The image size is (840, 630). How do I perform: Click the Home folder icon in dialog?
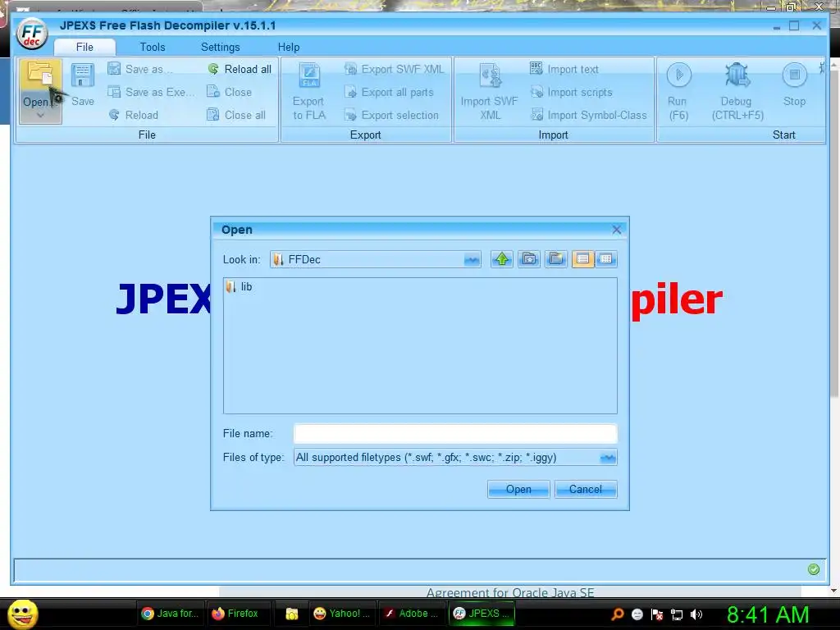point(529,259)
